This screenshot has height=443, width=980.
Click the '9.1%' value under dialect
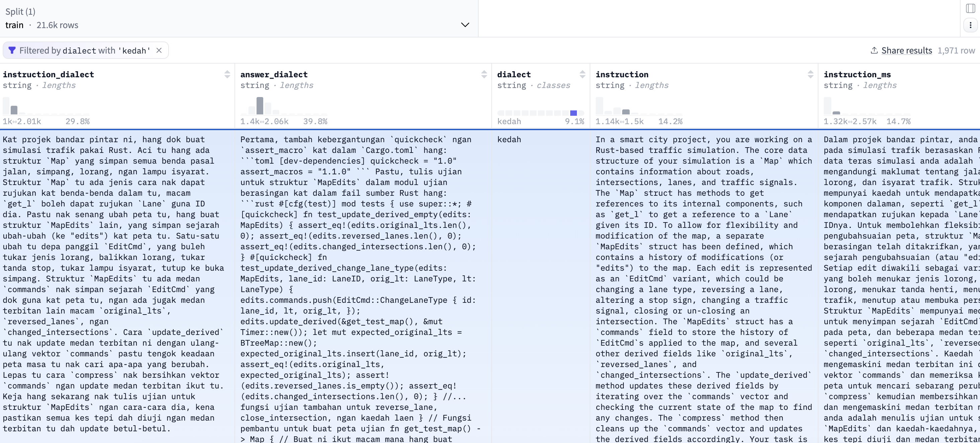[575, 121]
